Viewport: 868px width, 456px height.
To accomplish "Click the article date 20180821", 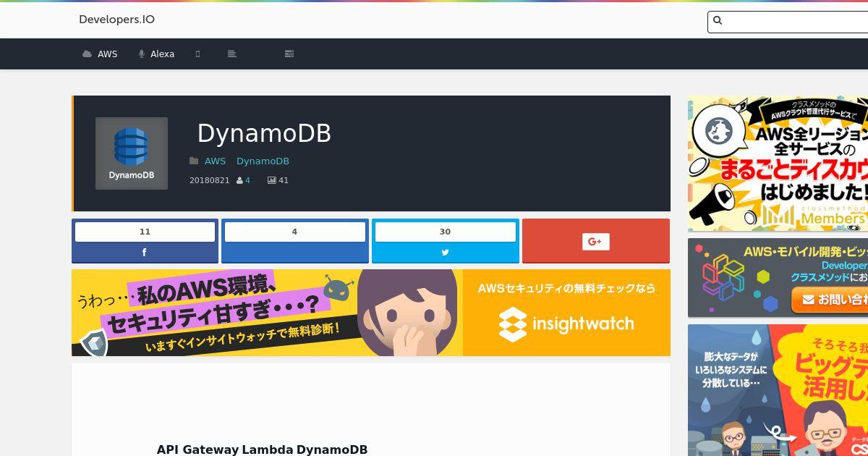I will [x=209, y=181].
